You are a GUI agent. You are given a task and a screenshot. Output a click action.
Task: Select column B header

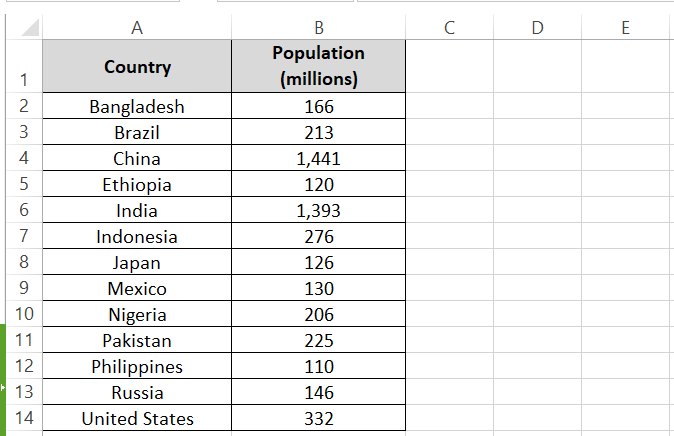click(318, 28)
